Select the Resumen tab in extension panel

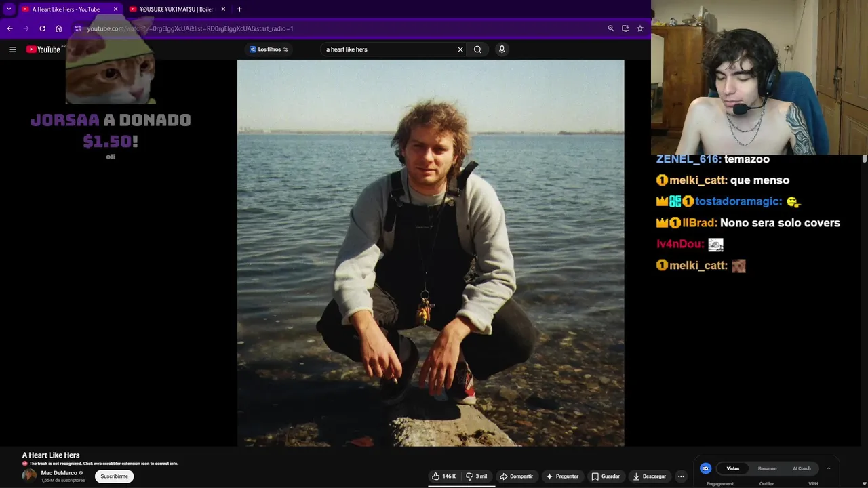click(x=767, y=468)
